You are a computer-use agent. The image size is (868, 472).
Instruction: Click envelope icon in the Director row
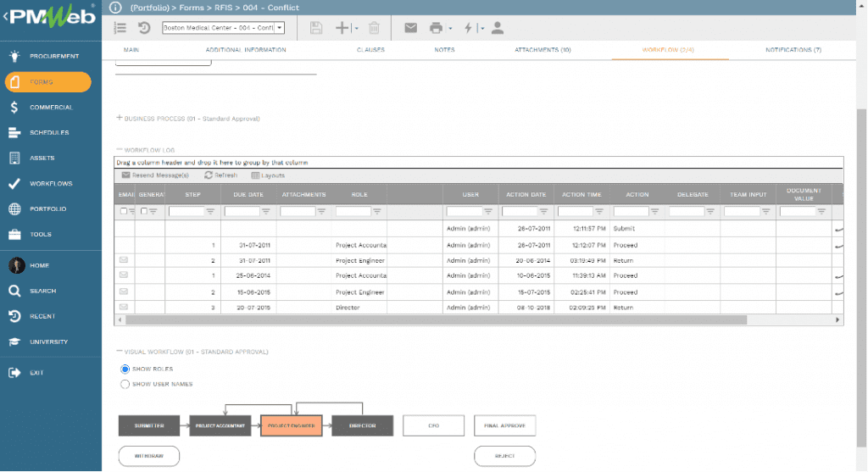[124, 307]
